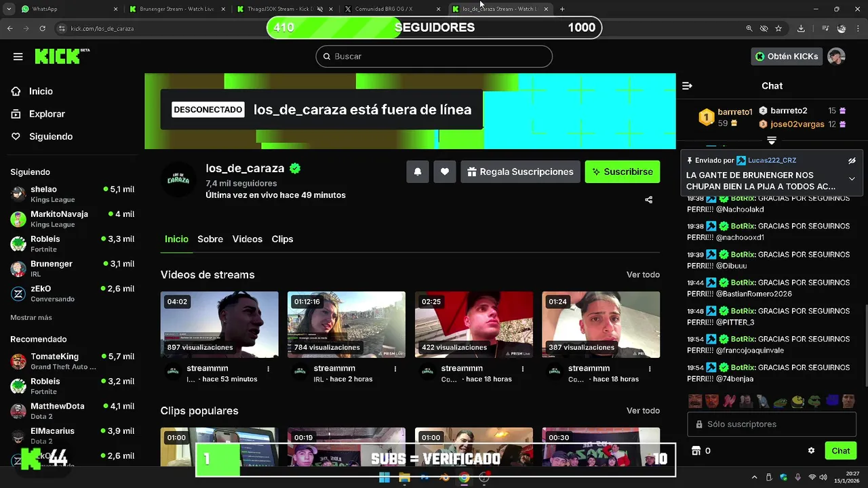This screenshot has height=488, width=868.
Task: Open the hamburger sidebar menu
Action: coord(18,56)
